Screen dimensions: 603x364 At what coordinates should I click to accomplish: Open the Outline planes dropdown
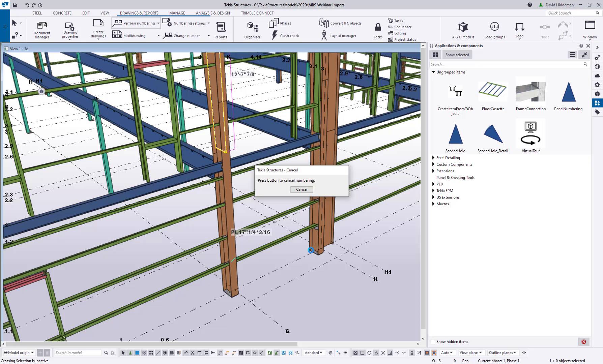pos(502,353)
